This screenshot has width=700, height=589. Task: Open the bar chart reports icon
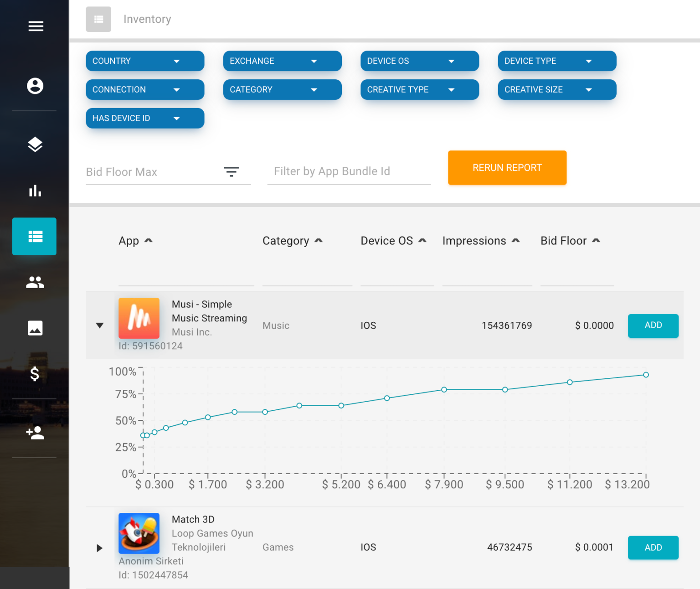(35, 191)
